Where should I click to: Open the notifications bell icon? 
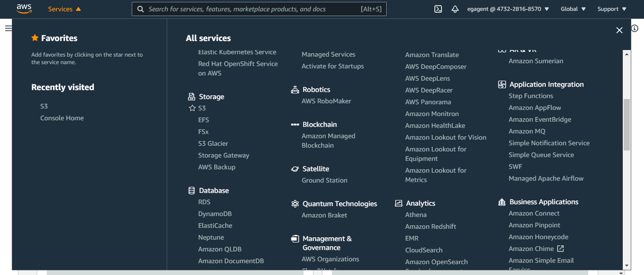point(455,9)
